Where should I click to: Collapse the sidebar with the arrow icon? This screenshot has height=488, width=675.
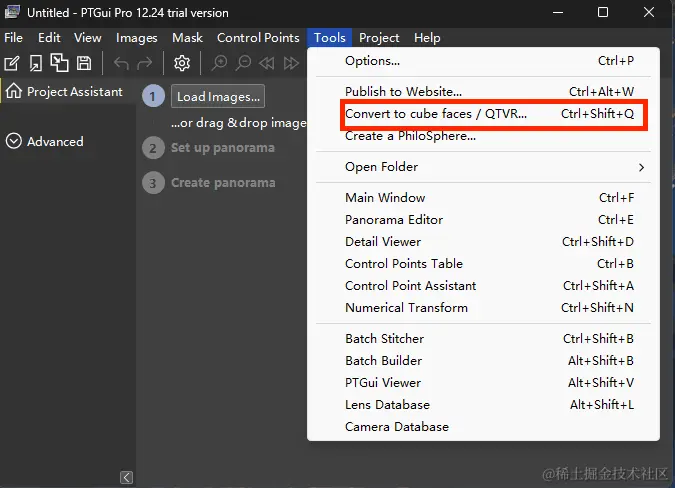pyautogui.click(x=126, y=477)
